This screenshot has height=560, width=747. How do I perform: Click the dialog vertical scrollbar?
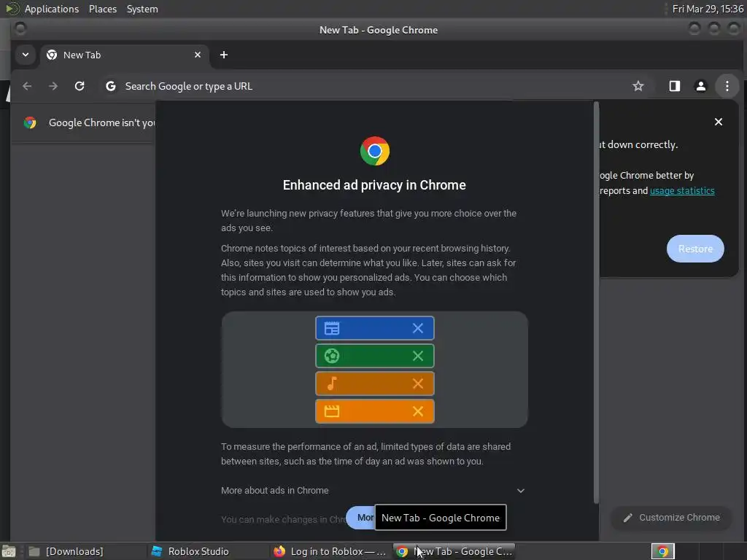tap(596, 302)
